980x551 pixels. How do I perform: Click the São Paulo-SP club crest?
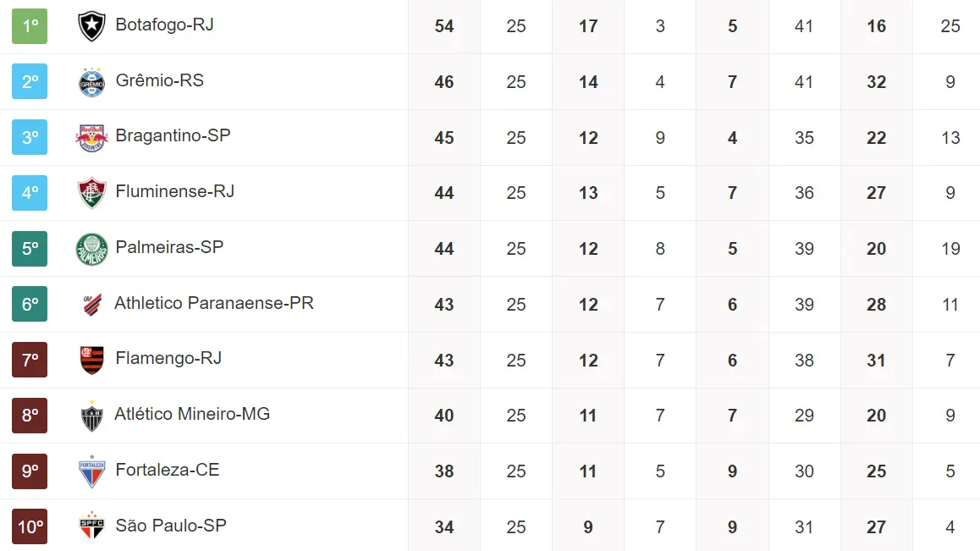point(91,526)
